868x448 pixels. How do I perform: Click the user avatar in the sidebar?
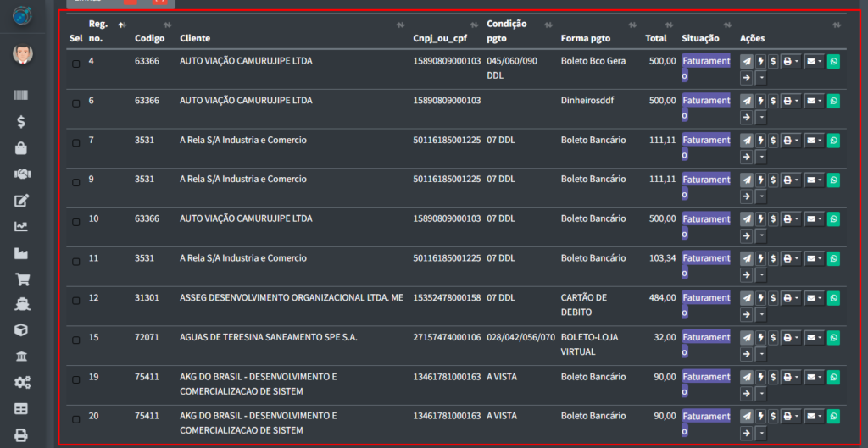[22, 55]
